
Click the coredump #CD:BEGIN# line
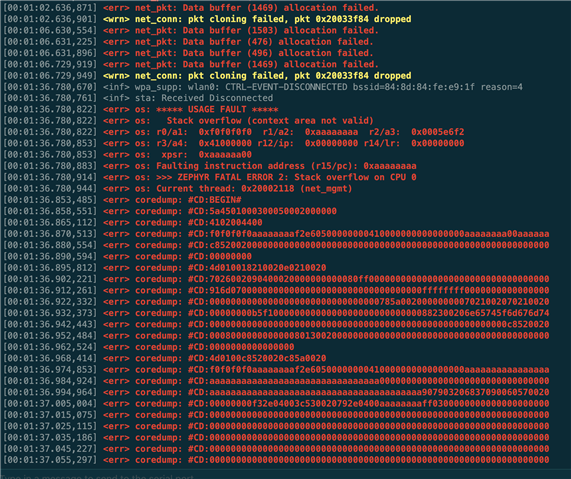click(x=122, y=200)
